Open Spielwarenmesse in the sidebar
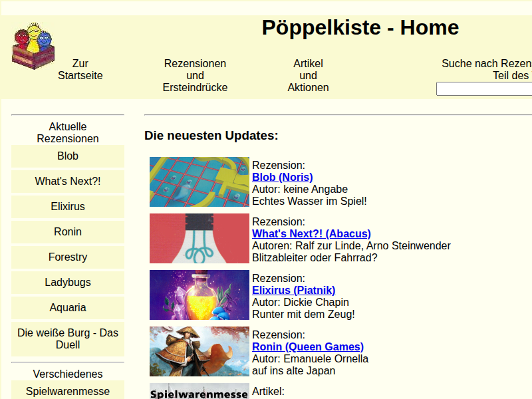 pos(68,391)
